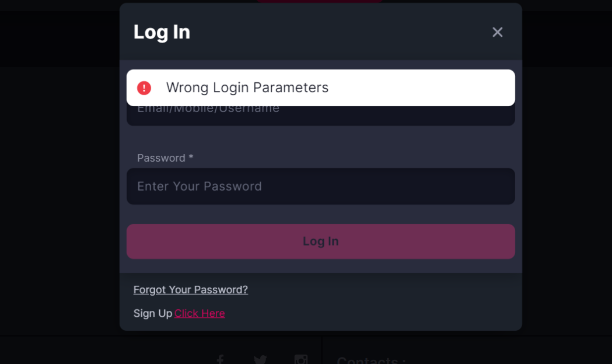Focus the Enter Your Password field
The width and height of the screenshot is (612, 364).
pyautogui.click(x=320, y=187)
